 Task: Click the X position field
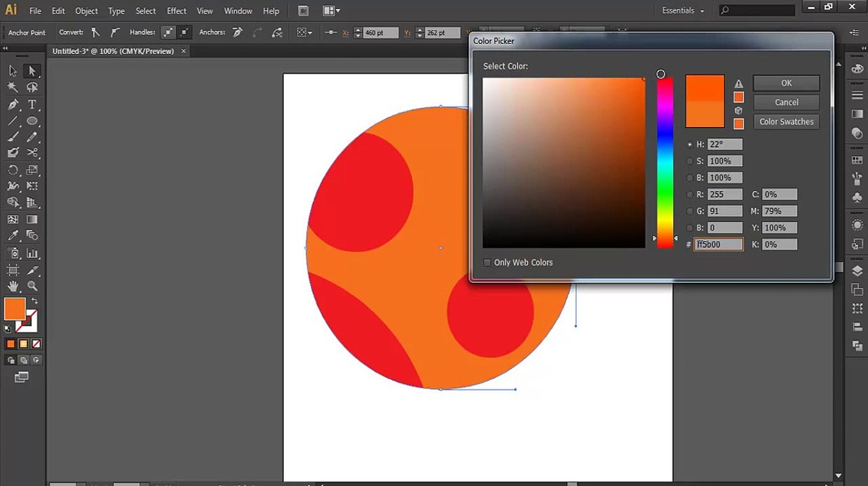380,32
